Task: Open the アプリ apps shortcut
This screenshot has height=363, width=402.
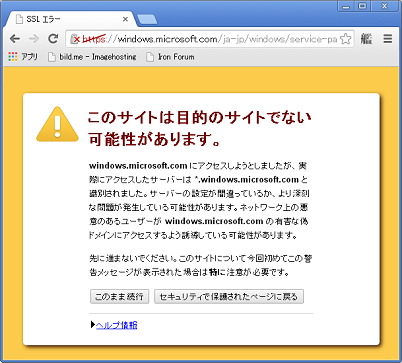Action: click(x=23, y=57)
